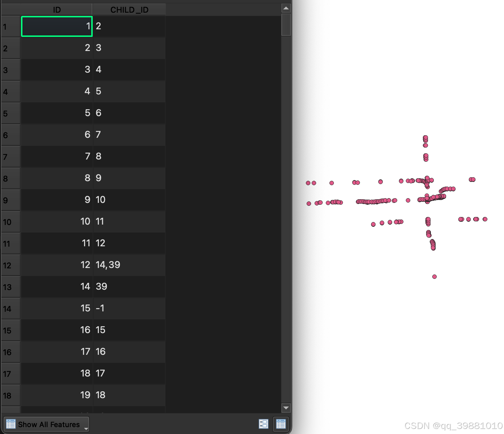
Task: Click CHILD_ID cell in row 9 showing 10
Action: click(129, 200)
